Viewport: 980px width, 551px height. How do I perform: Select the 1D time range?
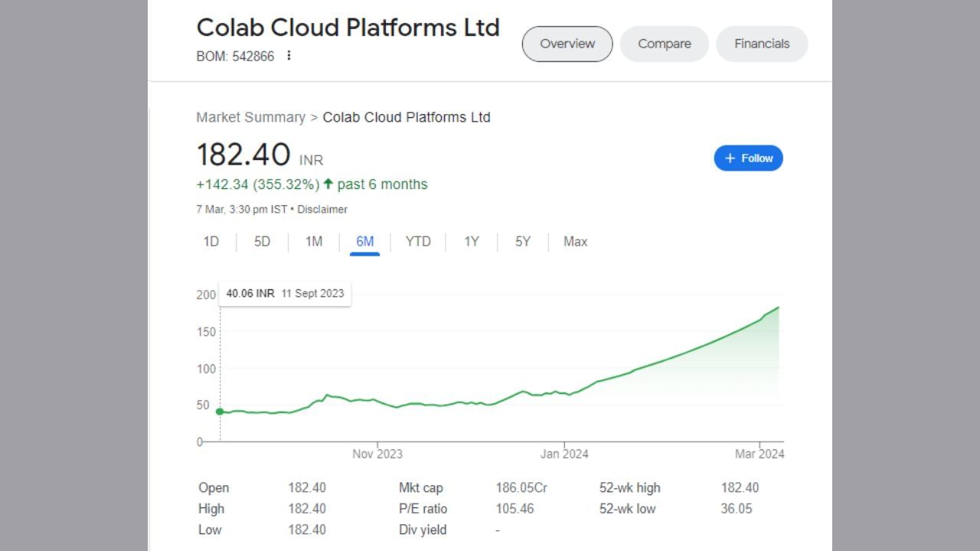[211, 242]
